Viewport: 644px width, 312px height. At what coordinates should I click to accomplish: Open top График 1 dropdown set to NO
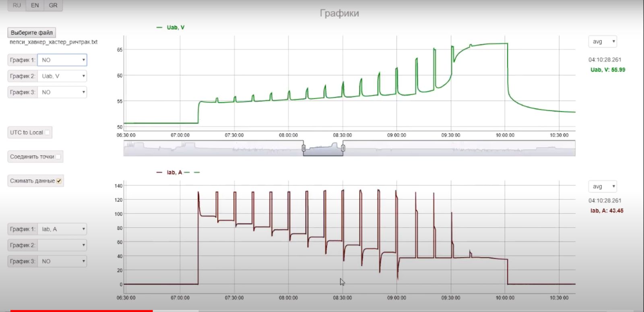pyautogui.click(x=62, y=60)
